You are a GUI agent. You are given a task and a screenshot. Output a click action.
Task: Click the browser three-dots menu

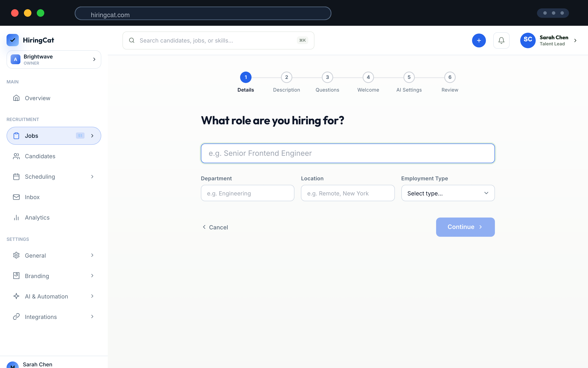(x=553, y=13)
